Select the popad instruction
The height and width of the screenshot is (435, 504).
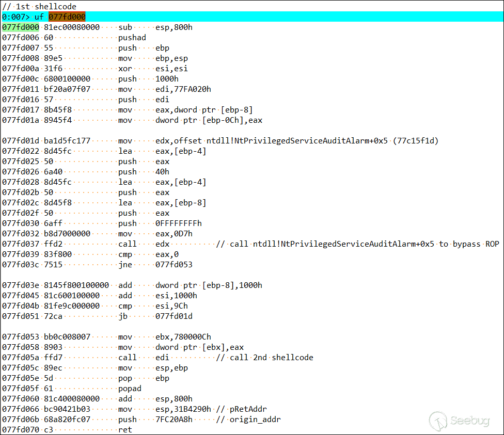pyautogui.click(x=130, y=389)
